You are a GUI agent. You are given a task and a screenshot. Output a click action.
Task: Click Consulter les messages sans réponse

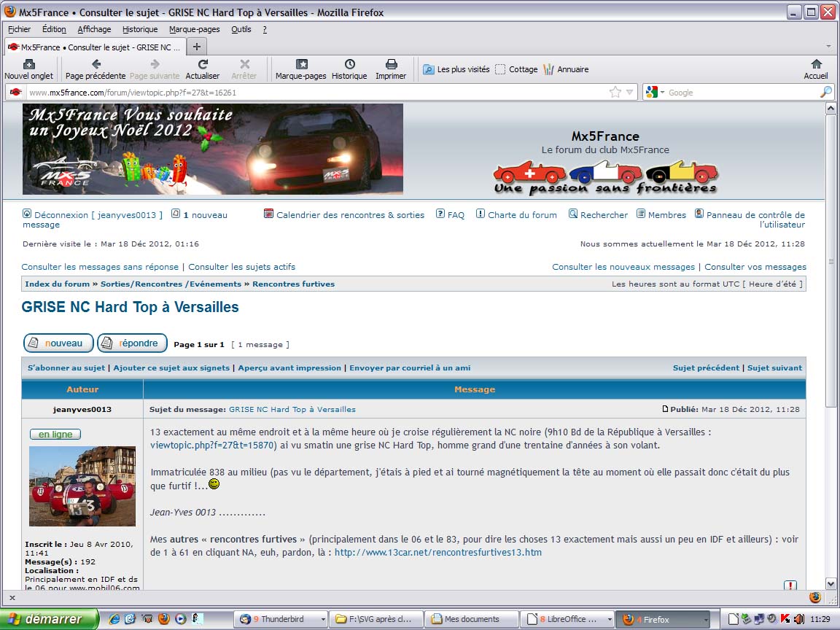pos(100,267)
